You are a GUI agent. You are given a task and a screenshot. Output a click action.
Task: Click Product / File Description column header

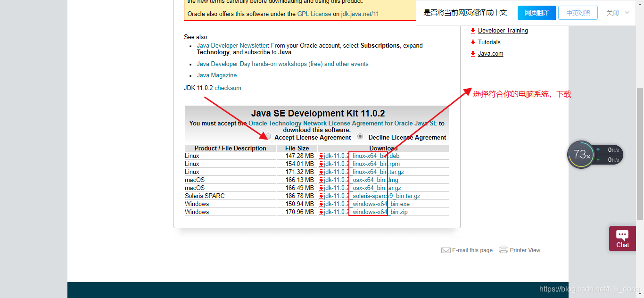[x=230, y=149]
